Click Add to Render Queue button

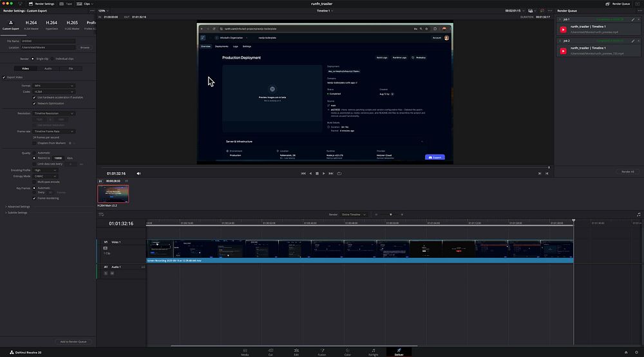click(x=73, y=342)
